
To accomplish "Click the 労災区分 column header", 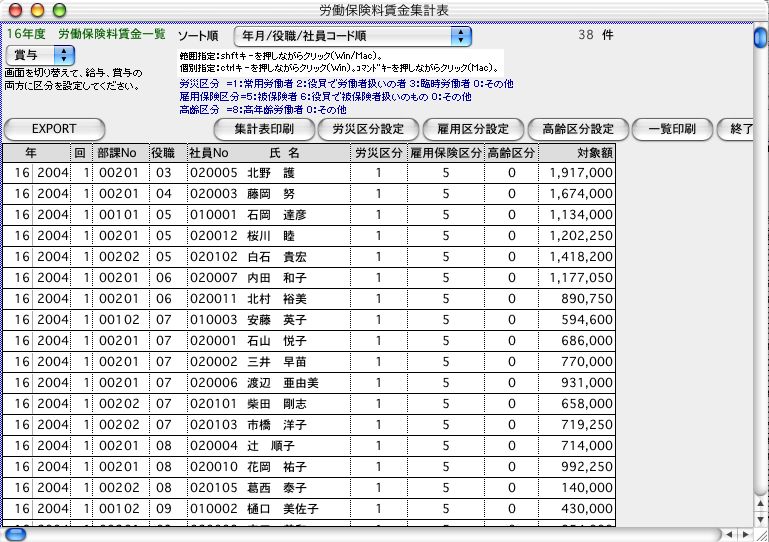I will (378, 153).
